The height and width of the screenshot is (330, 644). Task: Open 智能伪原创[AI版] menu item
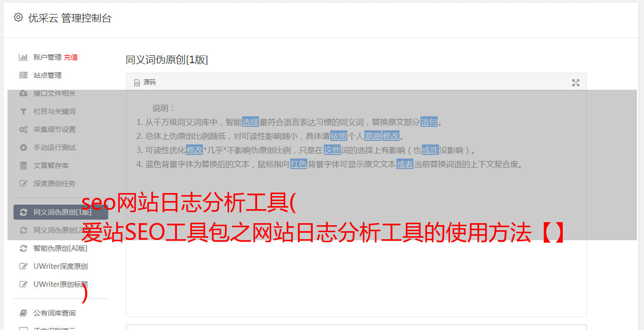[61, 248]
